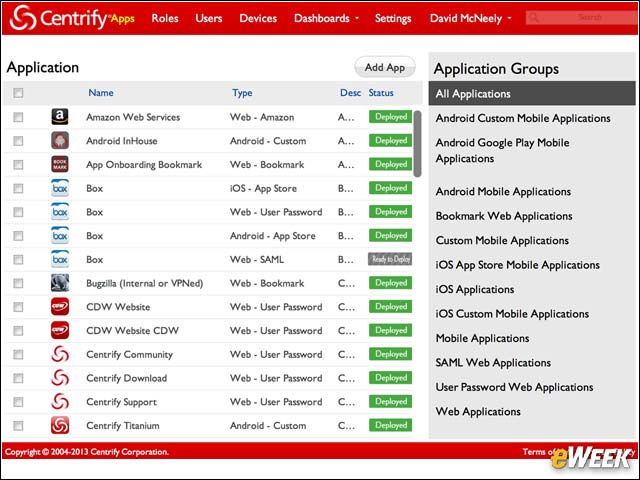Sort by the Name column header
The width and height of the screenshot is (640, 480).
tap(101, 93)
